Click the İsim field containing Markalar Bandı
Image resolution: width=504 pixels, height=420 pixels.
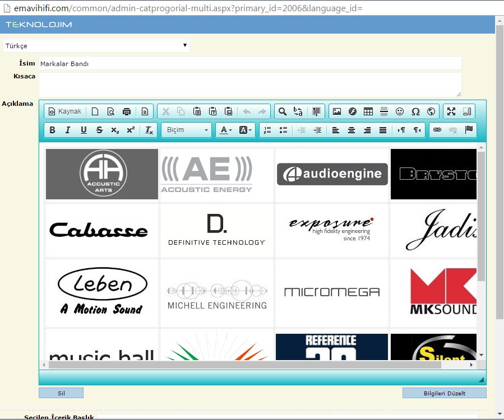[x=250, y=63]
